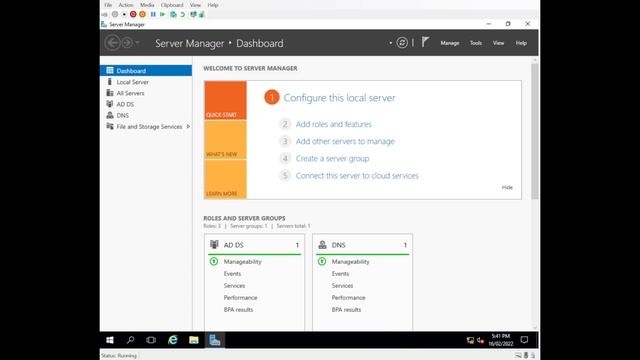Image resolution: width=640 pixels, height=360 pixels.
Task: Click Create a server group
Action: coord(332,158)
